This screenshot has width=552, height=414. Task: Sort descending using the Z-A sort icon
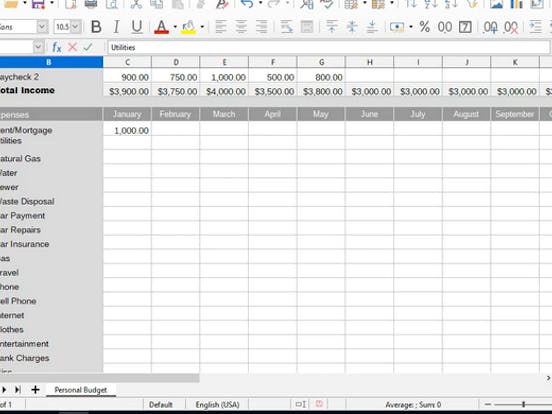click(x=451, y=4)
